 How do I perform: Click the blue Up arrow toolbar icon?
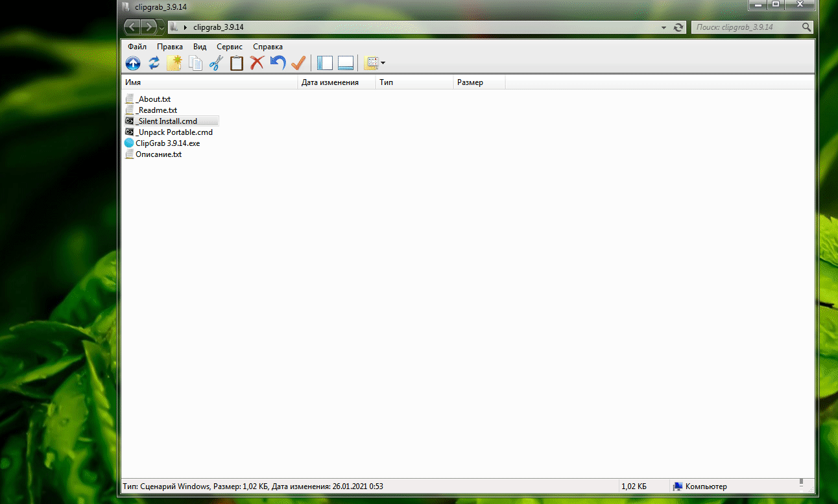(x=132, y=63)
